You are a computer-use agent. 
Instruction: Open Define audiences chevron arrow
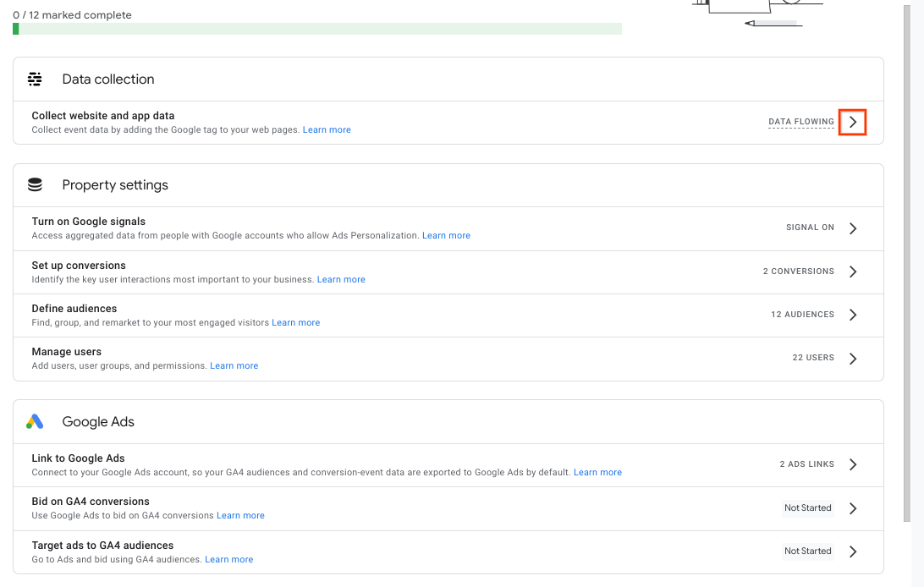coord(853,315)
